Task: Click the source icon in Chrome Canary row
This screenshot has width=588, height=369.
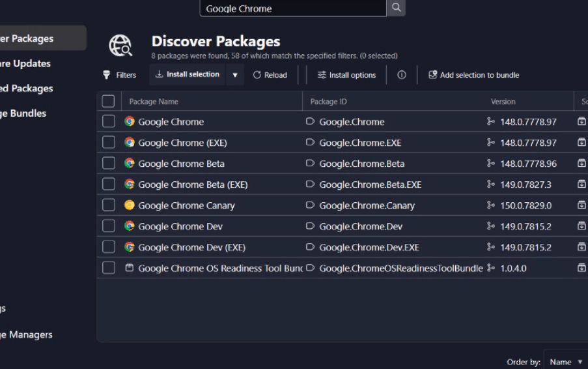Action: pyautogui.click(x=581, y=205)
